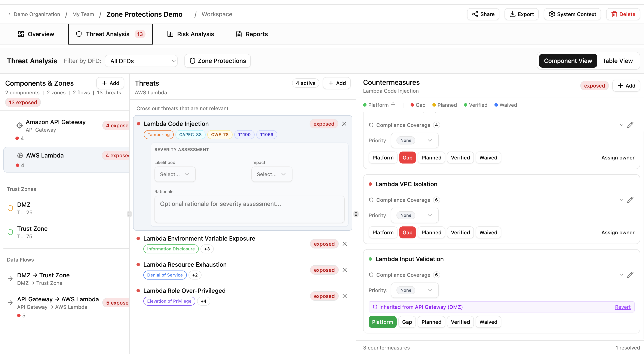Click the Delete trash icon
Screen dimensions: 644x354
[x=614, y=14]
